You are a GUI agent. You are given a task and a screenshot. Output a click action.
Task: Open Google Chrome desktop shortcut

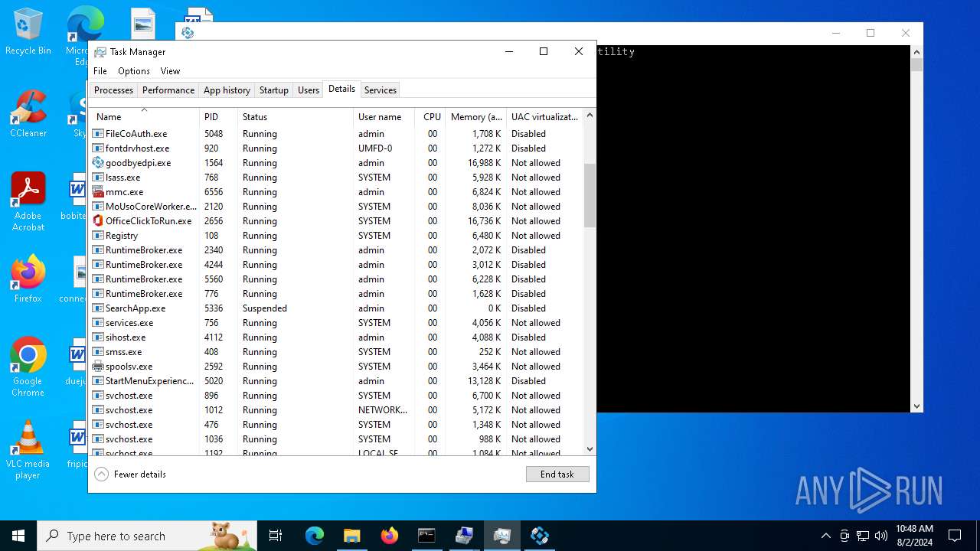coord(28,367)
